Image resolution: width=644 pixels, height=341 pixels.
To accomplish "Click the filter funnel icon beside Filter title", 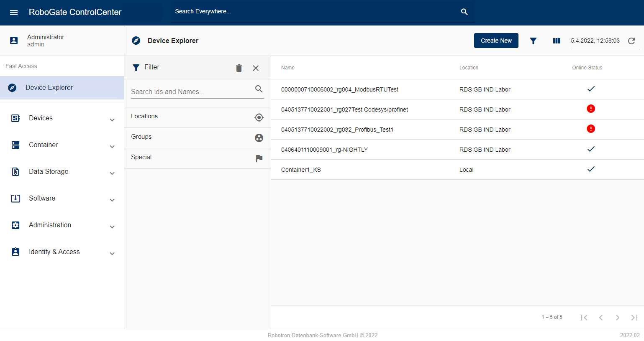I will [136, 67].
